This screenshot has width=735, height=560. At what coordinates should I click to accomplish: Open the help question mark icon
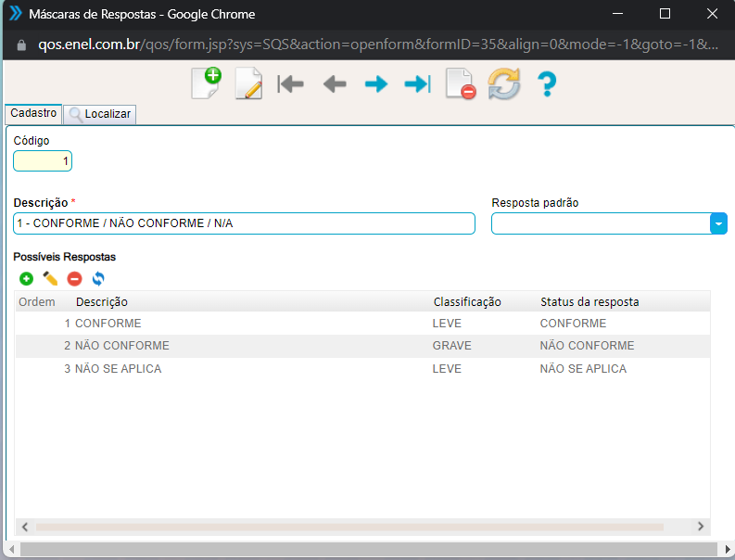click(546, 84)
